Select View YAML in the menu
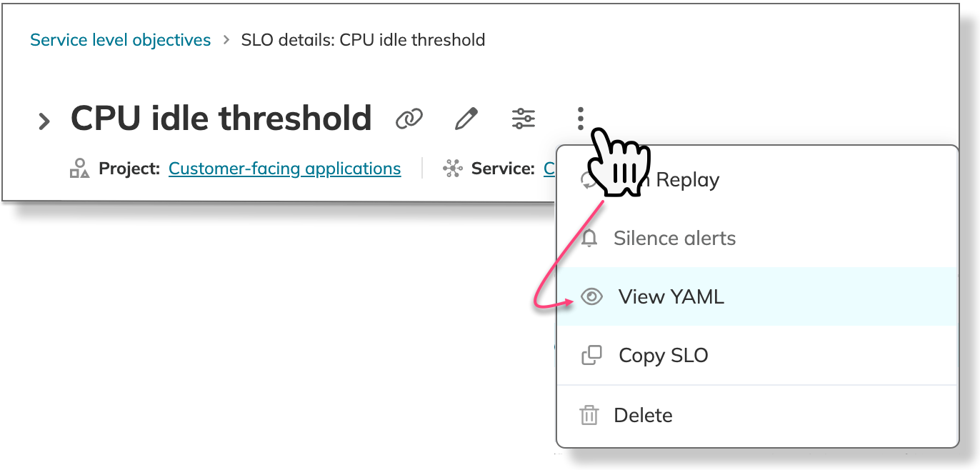This screenshot has width=980, height=470. coord(757,297)
